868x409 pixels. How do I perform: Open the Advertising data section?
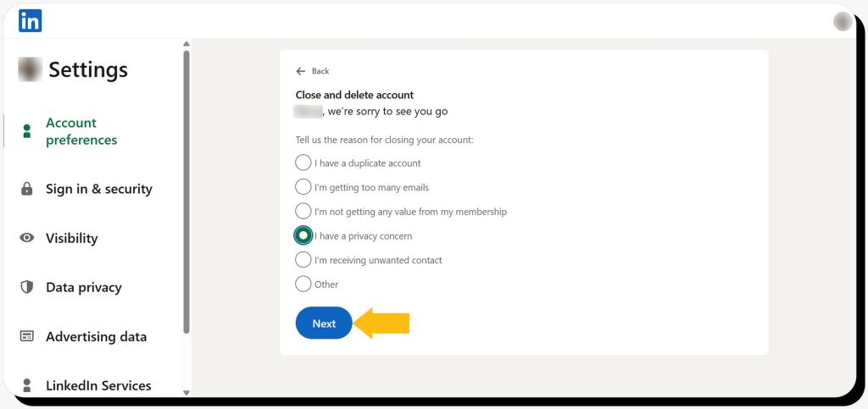96,336
